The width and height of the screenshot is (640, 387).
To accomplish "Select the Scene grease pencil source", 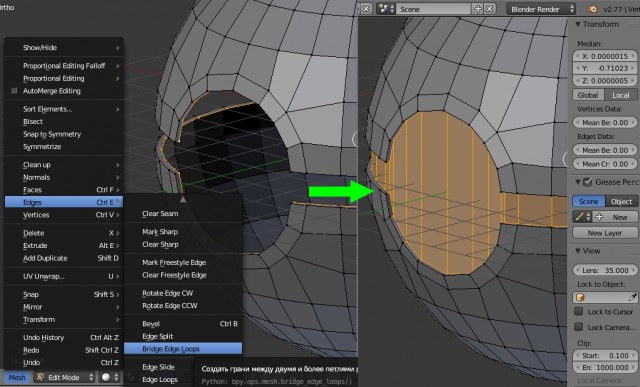I will tap(589, 201).
